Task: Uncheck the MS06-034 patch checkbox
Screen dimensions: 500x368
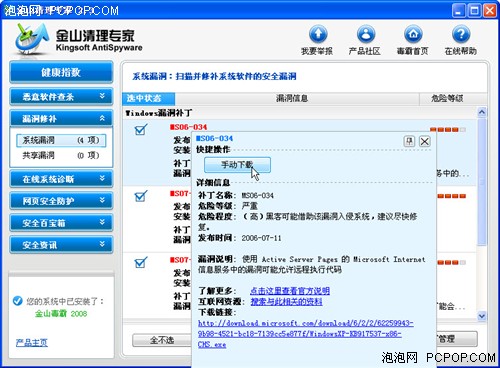Action: coord(141,129)
